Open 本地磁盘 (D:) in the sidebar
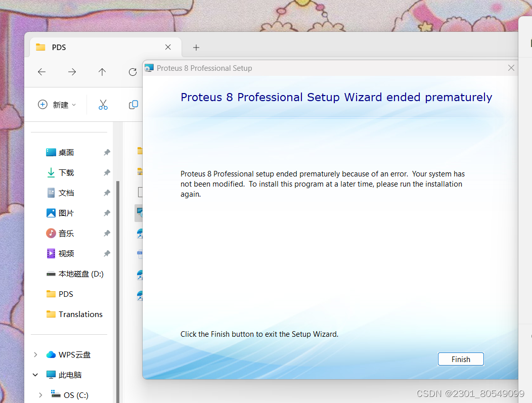Screen dimensions: 532x403 coord(75,274)
